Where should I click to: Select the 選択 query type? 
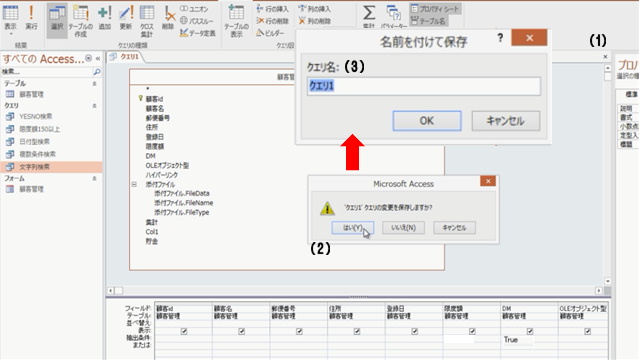(x=57, y=20)
